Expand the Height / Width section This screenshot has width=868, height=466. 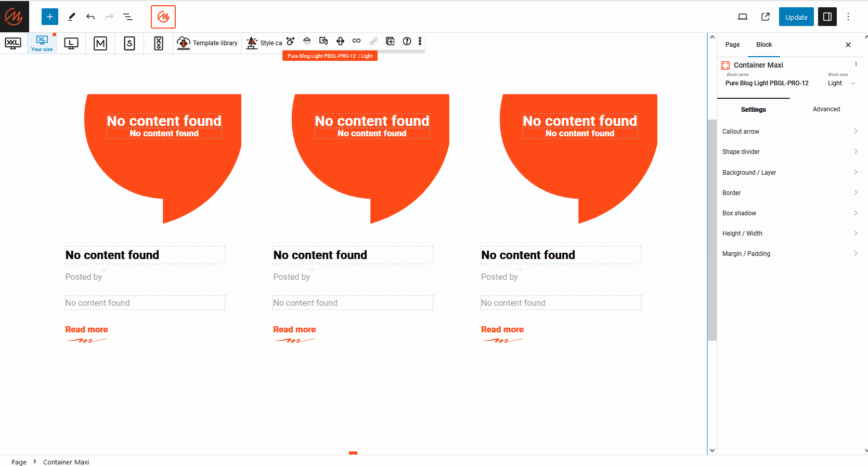(790, 234)
